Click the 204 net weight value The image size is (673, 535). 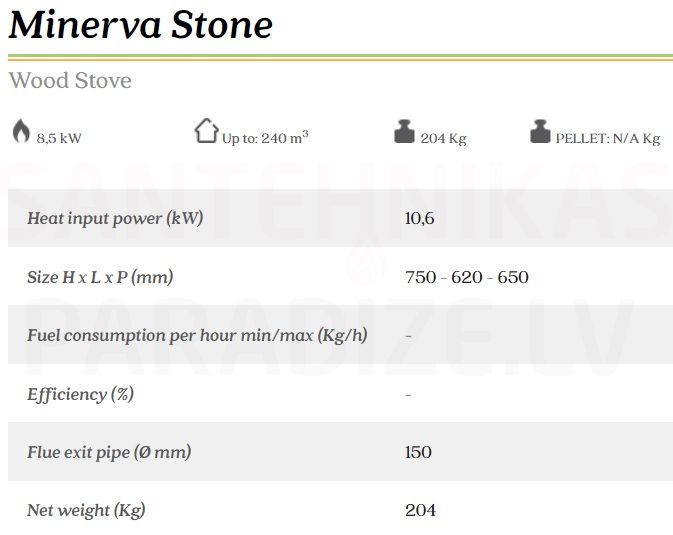click(420, 511)
